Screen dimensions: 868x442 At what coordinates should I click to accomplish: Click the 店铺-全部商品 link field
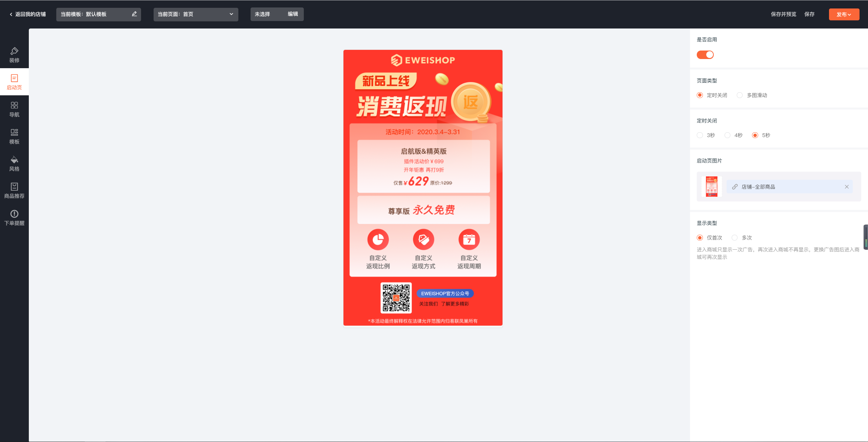789,187
